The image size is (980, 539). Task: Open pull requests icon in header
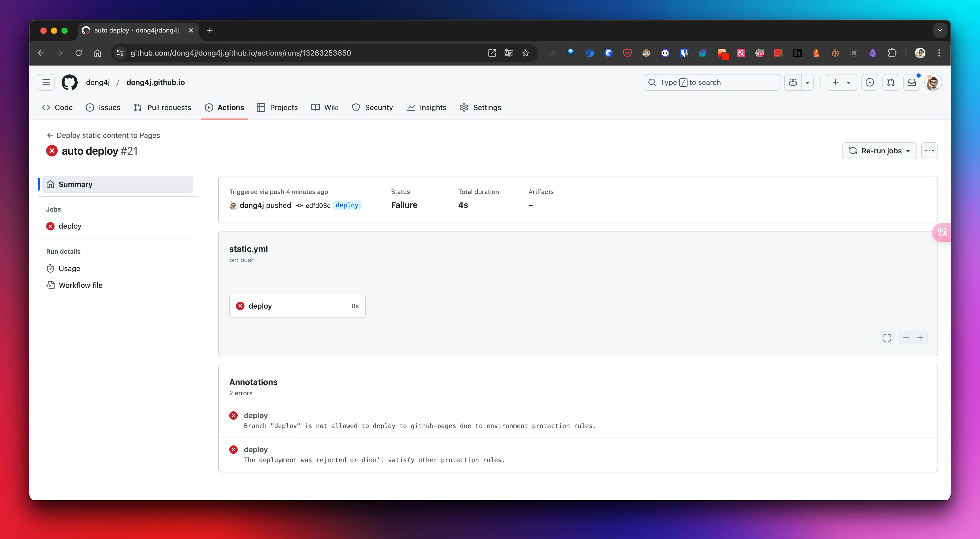point(891,83)
